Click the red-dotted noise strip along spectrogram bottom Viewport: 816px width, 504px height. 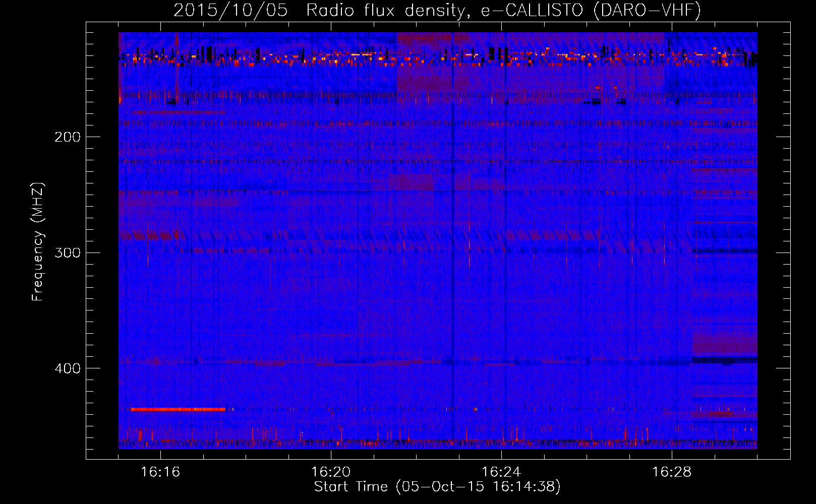point(437,444)
